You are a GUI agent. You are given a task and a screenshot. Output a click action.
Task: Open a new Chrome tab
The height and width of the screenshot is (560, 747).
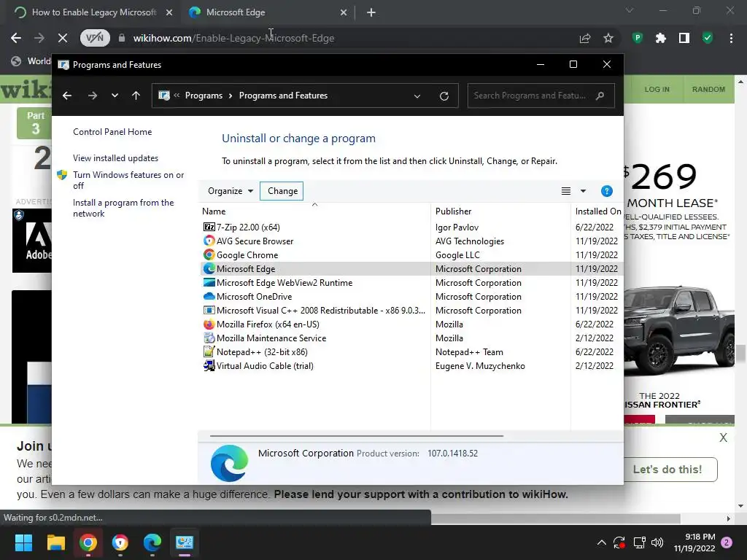click(371, 13)
